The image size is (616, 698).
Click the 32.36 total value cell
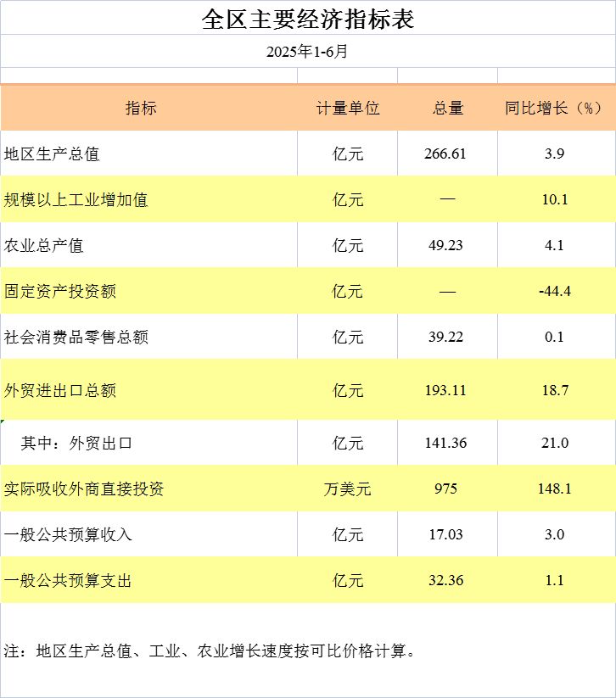(445, 581)
